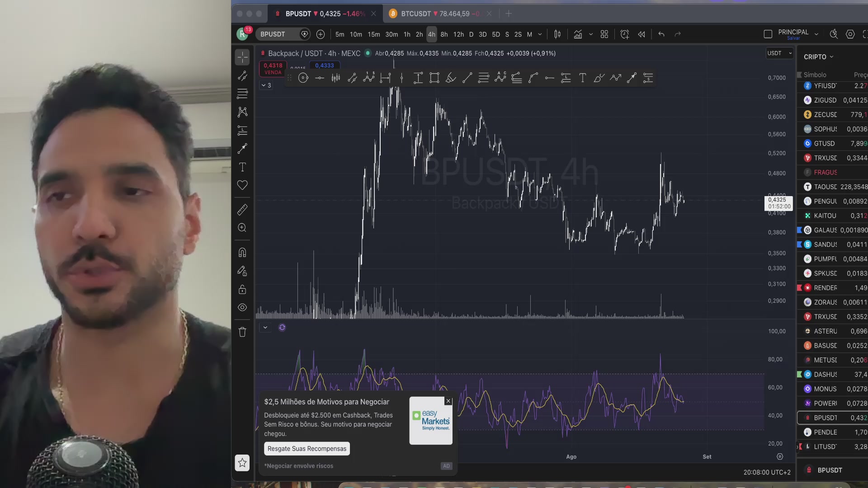Click the Resgate Suas Recompensas button
Image resolution: width=868 pixels, height=488 pixels.
[x=307, y=449]
